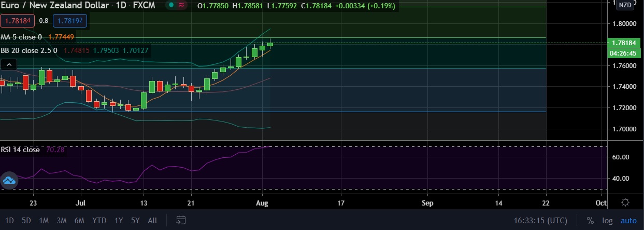Select the 1D time range
Image resolution: width=644 pixels, height=230 pixels.
(x=10, y=220)
